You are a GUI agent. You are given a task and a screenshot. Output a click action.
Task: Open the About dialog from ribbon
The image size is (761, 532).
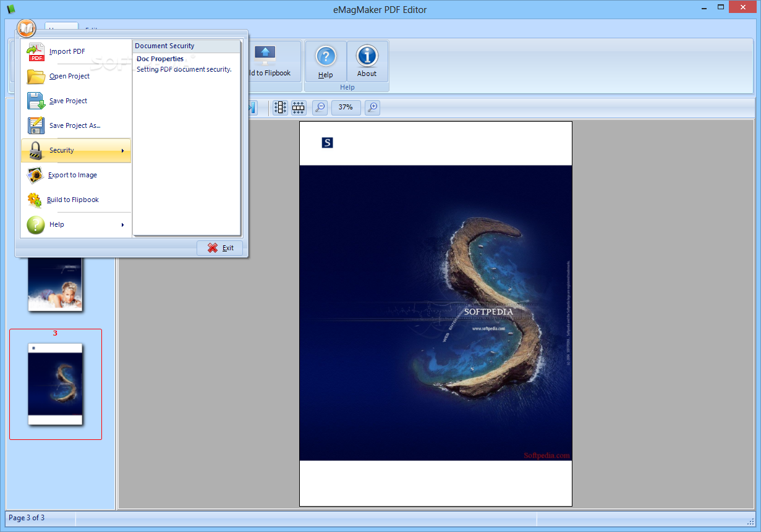367,62
